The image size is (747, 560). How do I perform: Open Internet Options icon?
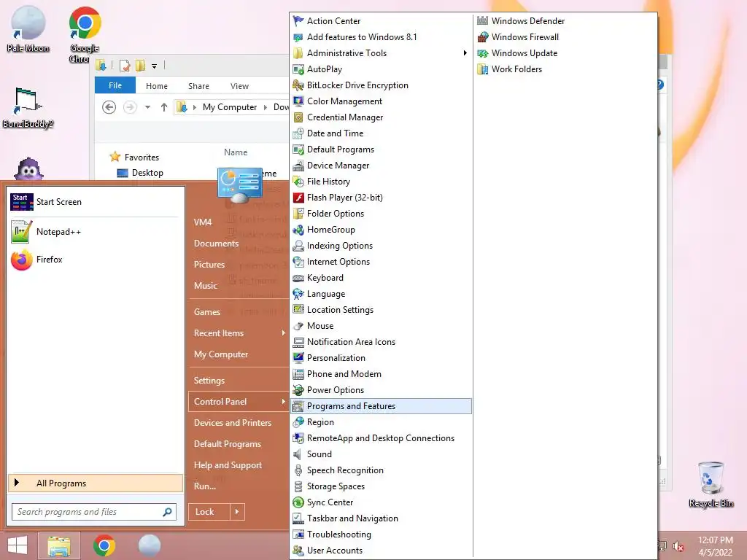click(x=298, y=262)
